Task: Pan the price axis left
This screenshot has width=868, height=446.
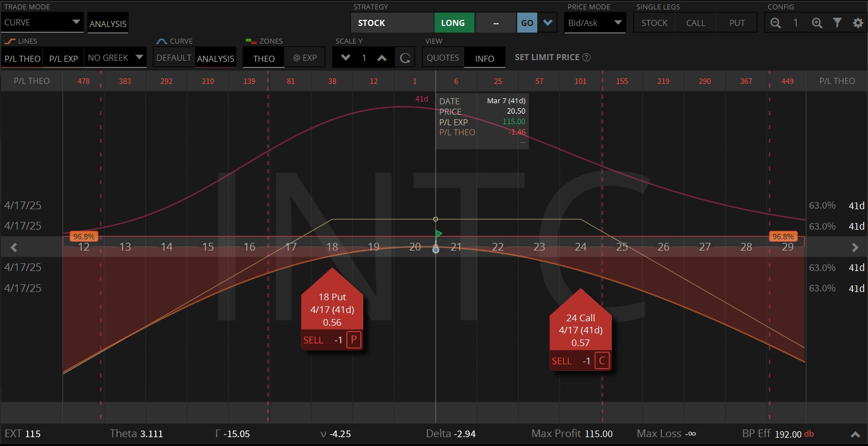Action: (x=14, y=247)
